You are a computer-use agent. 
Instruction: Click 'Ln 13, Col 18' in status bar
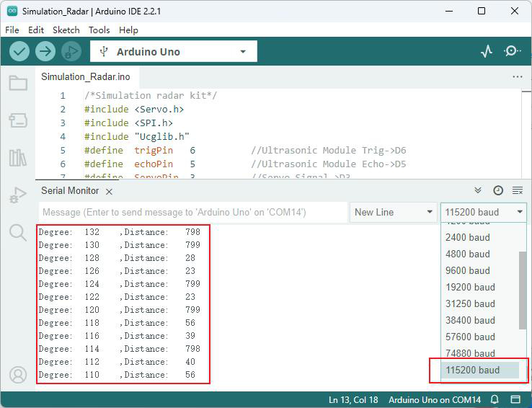click(353, 400)
